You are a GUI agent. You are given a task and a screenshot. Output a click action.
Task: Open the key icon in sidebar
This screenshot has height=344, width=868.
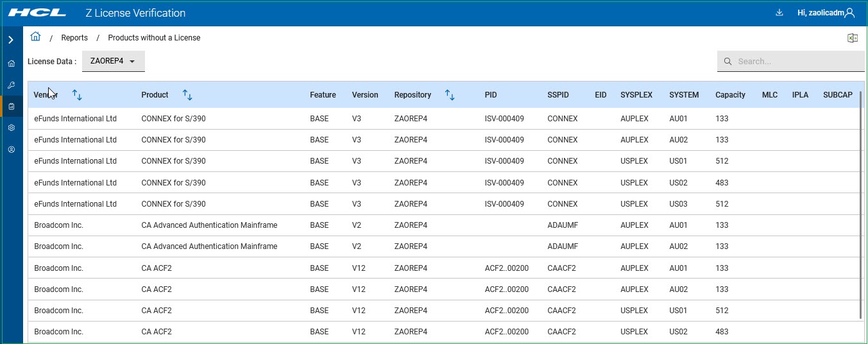click(11, 85)
